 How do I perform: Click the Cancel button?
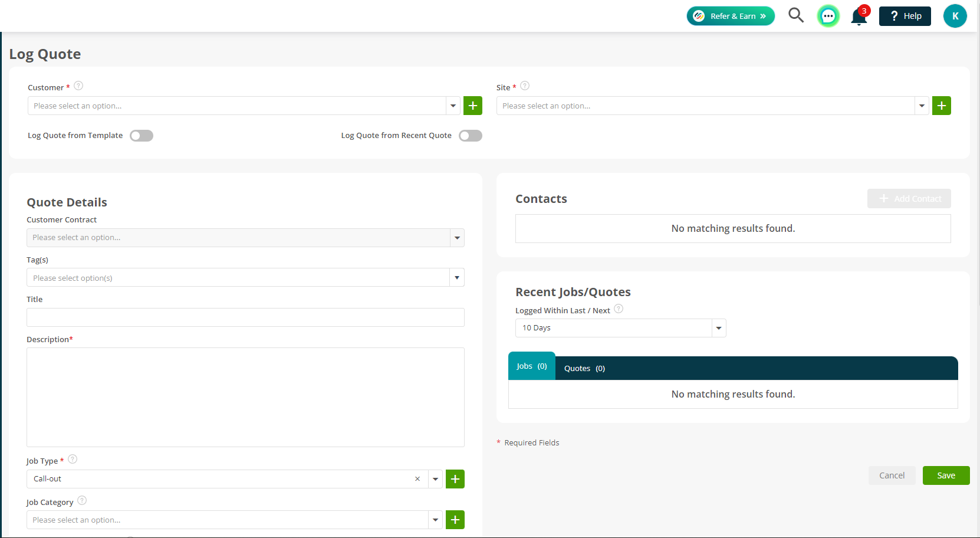click(x=892, y=475)
